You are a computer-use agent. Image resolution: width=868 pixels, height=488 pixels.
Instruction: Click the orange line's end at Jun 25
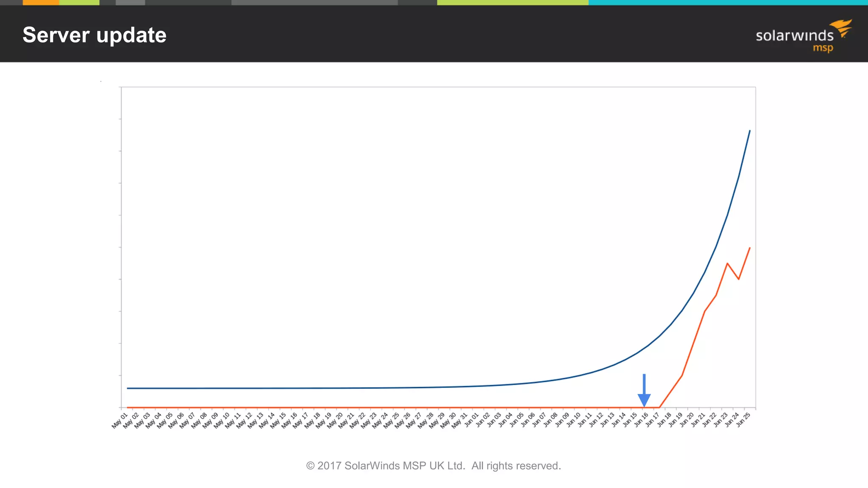[750, 248]
